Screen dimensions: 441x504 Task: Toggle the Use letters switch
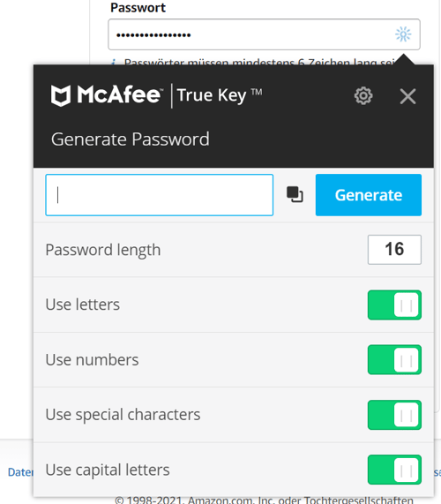coord(394,305)
